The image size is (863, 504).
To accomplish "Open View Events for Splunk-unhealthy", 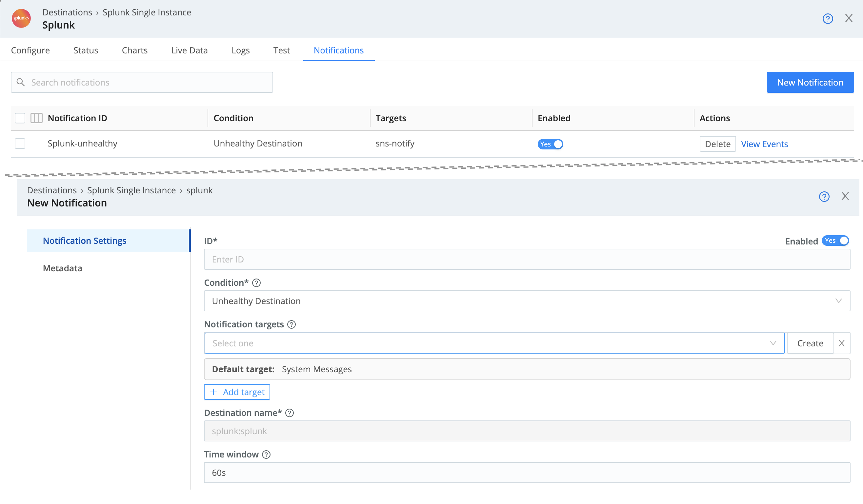I will [764, 144].
